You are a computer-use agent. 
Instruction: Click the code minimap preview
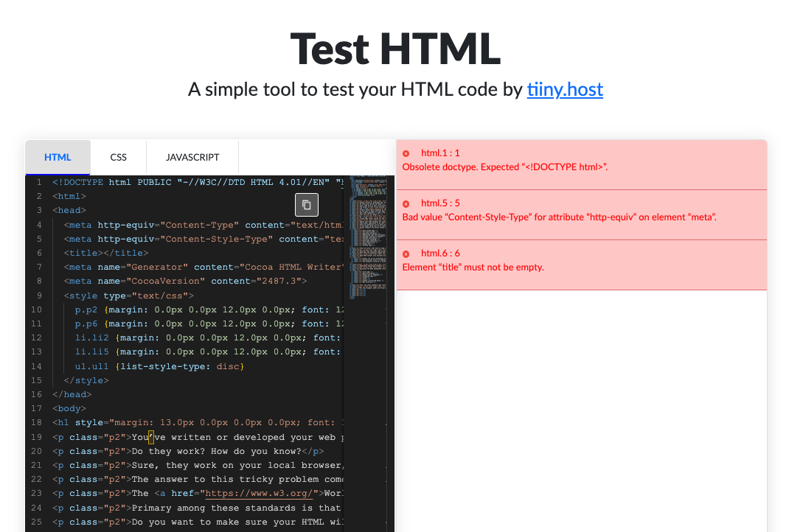point(368,237)
